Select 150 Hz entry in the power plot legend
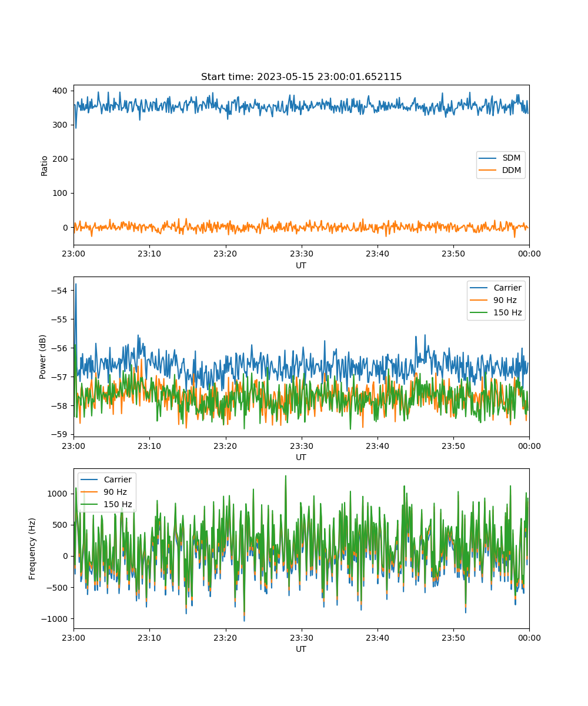Screen dimensions: 588x706 click(507, 313)
